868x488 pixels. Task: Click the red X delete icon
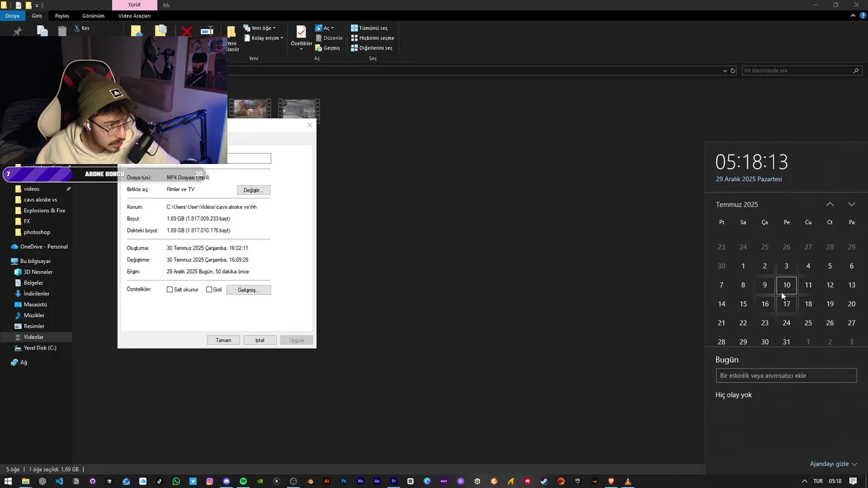[x=186, y=32]
